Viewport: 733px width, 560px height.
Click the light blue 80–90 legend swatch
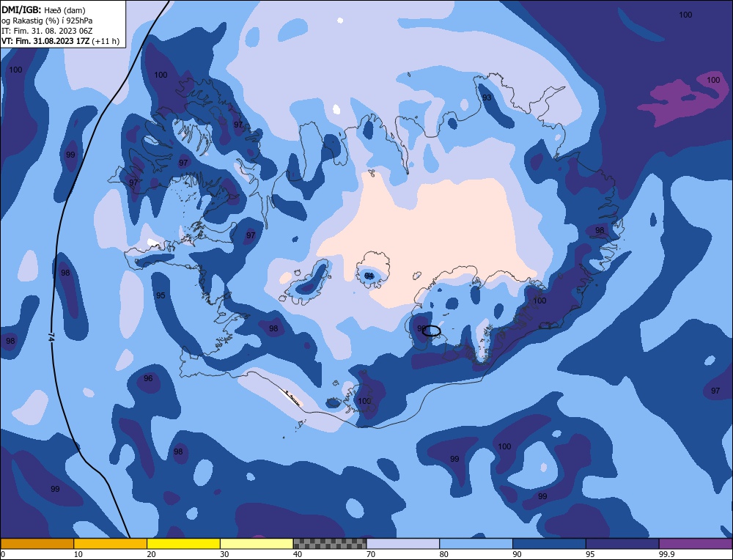click(476, 544)
